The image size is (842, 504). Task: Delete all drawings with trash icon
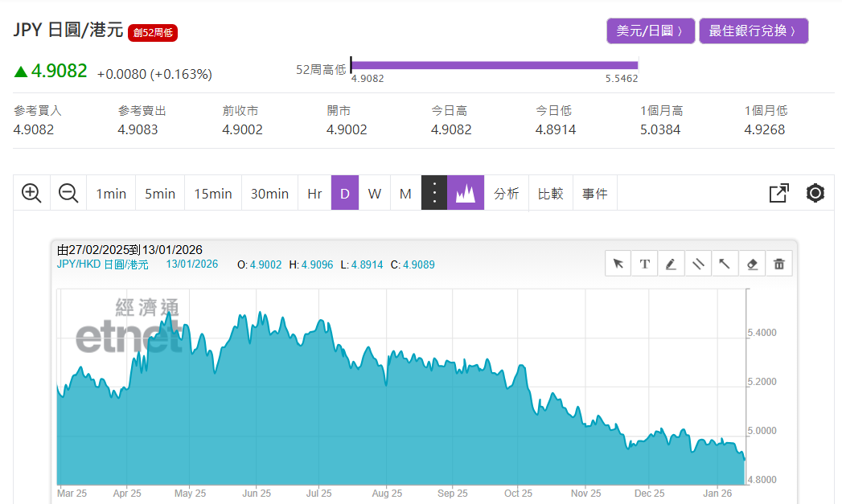point(778,264)
